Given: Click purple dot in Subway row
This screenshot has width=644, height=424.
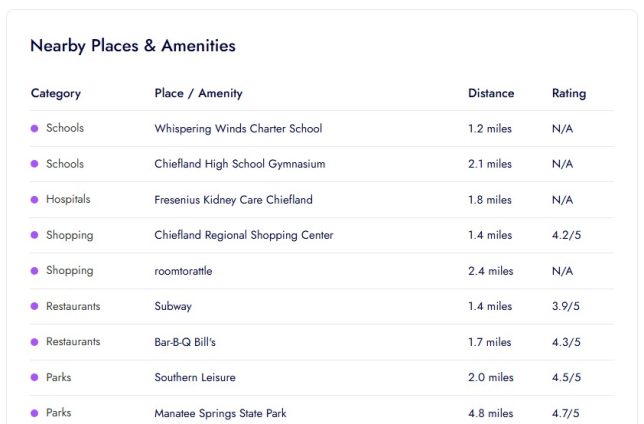Looking at the screenshot, I should tap(34, 307).
